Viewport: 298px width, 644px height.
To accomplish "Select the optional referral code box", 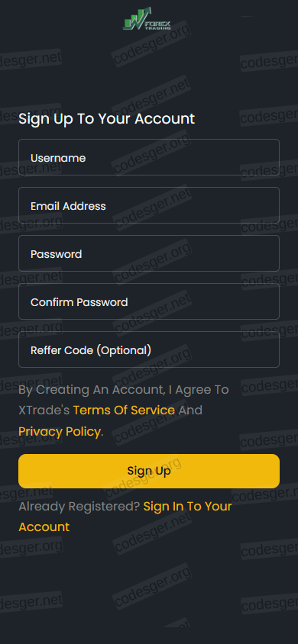I will point(149,350).
